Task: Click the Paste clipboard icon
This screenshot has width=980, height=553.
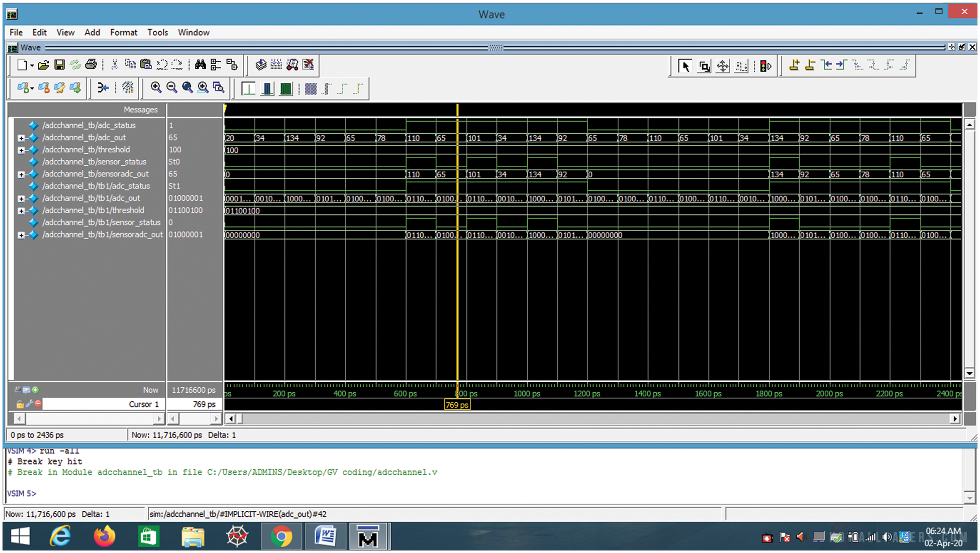Action: pos(146,65)
